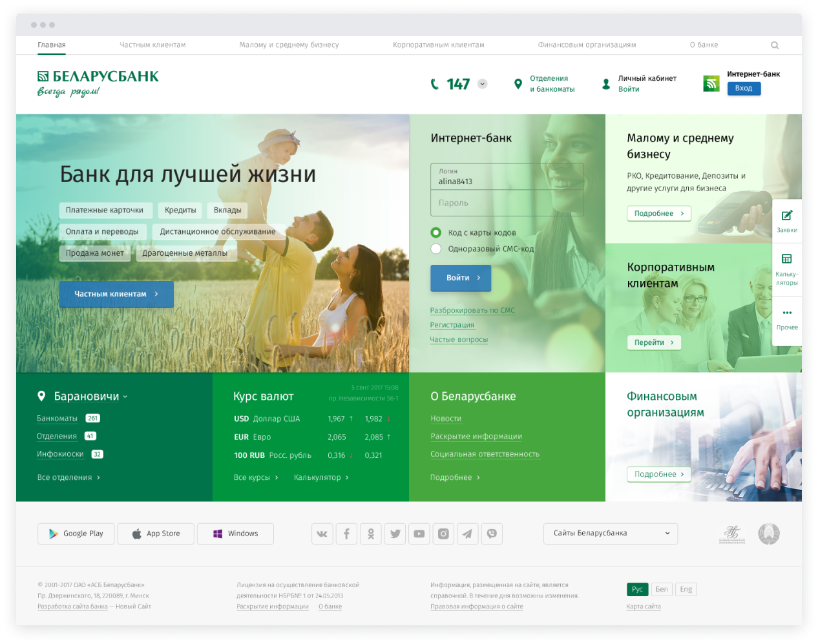Click the Частным клиентам blue button
The image size is (818, 644).
[116, 294]
